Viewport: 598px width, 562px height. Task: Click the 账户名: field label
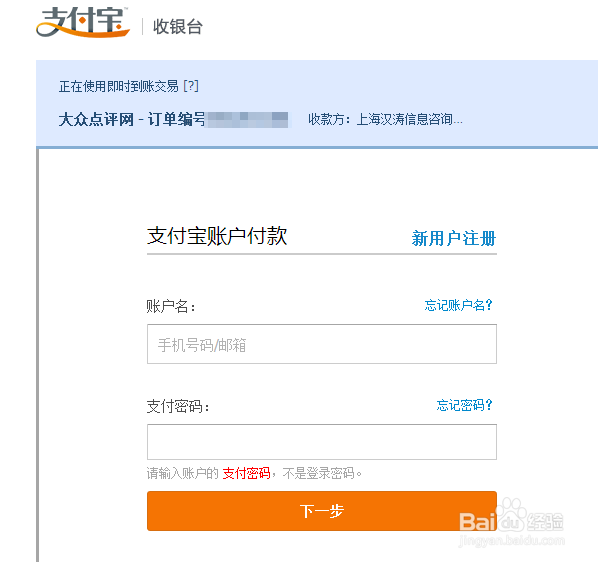171,306
